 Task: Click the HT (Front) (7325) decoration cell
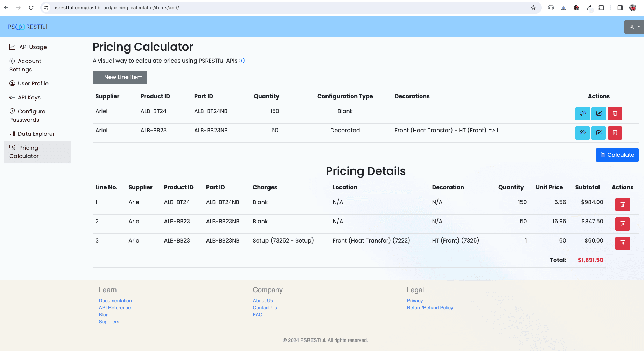coord(455,240)
